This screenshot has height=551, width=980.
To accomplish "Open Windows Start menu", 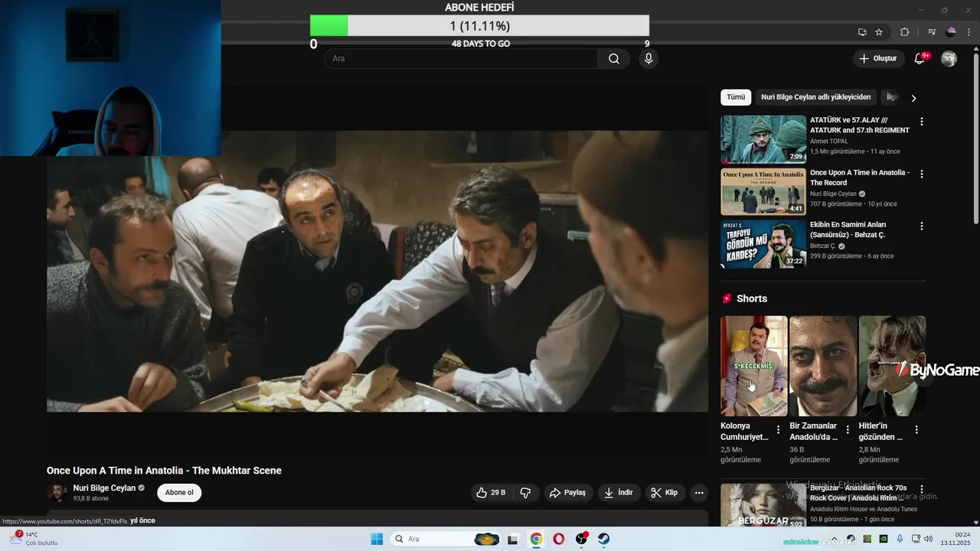I will tap(377, 539).
